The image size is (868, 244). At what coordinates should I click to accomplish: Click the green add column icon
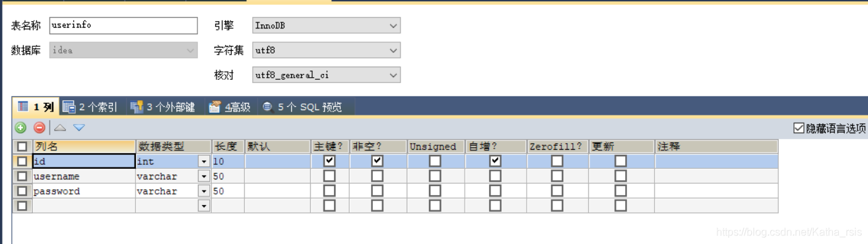point(20,128)
